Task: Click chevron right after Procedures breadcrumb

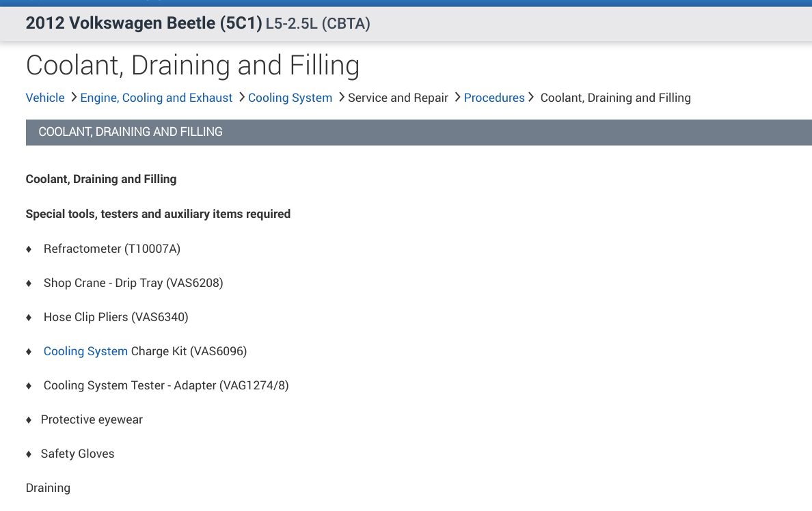Action: (x=531, y=97)
